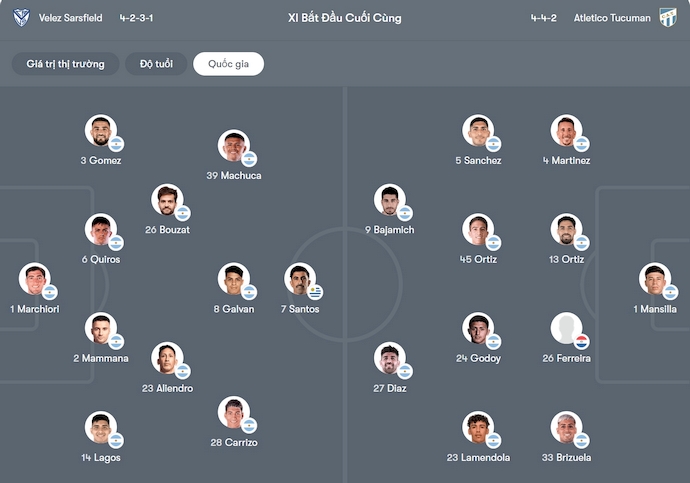Screen dimensions: 690x483
Task: Click the Velez Sarsfield team name
Action: pos(70,18)
